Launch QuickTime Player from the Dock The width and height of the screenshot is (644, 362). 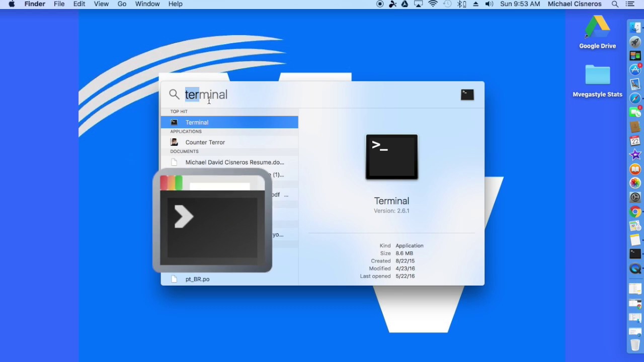(x=635, y=268)
